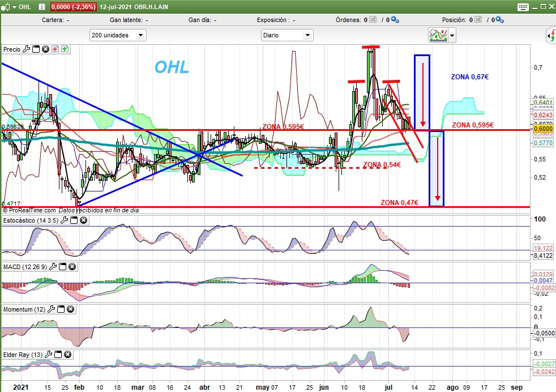The image size is (556, 392).
Task: Click the close position icon next to Posición
Action: pyautogui.click(x=478, y=19)
